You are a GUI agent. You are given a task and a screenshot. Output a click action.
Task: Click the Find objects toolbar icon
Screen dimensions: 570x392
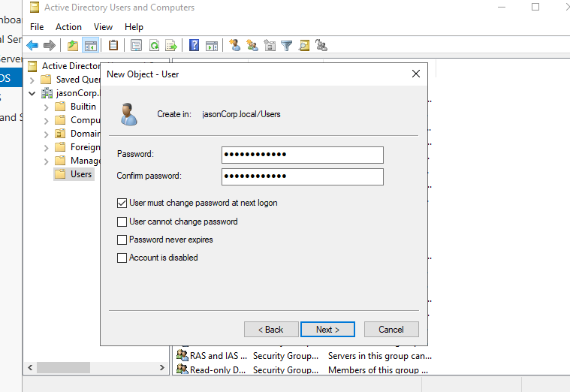(x=304, y=46)
